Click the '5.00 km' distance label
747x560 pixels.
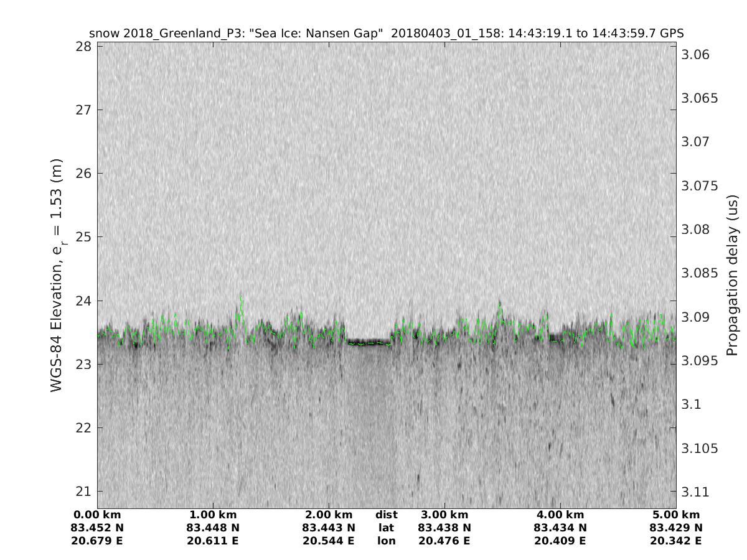tap(676, 515)
